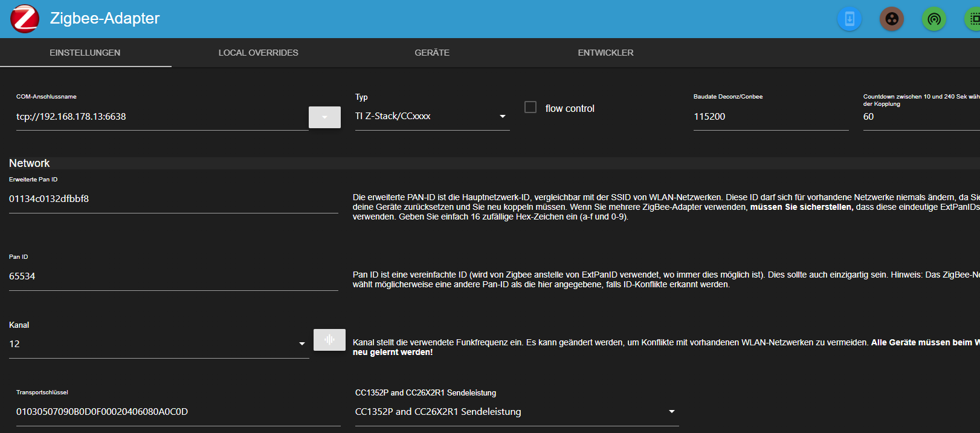Open the Geräte tab

click(x=432, y=53)
